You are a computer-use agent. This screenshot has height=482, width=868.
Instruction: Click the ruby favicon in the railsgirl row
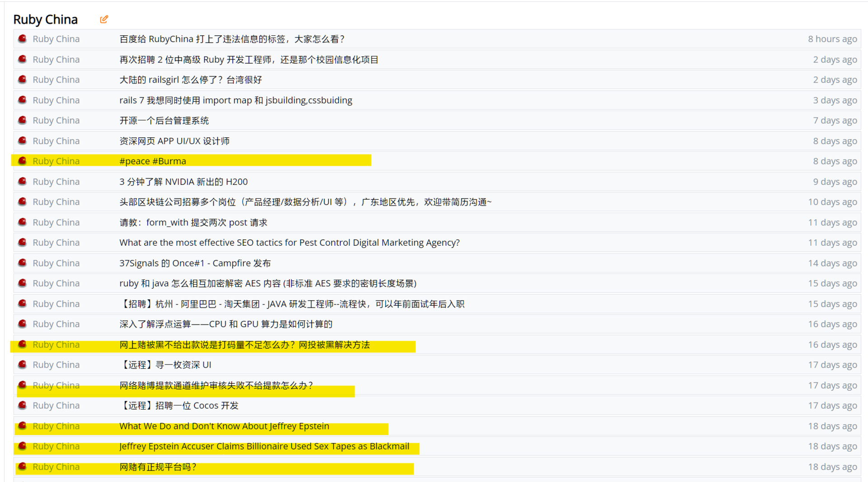(22, 80)
